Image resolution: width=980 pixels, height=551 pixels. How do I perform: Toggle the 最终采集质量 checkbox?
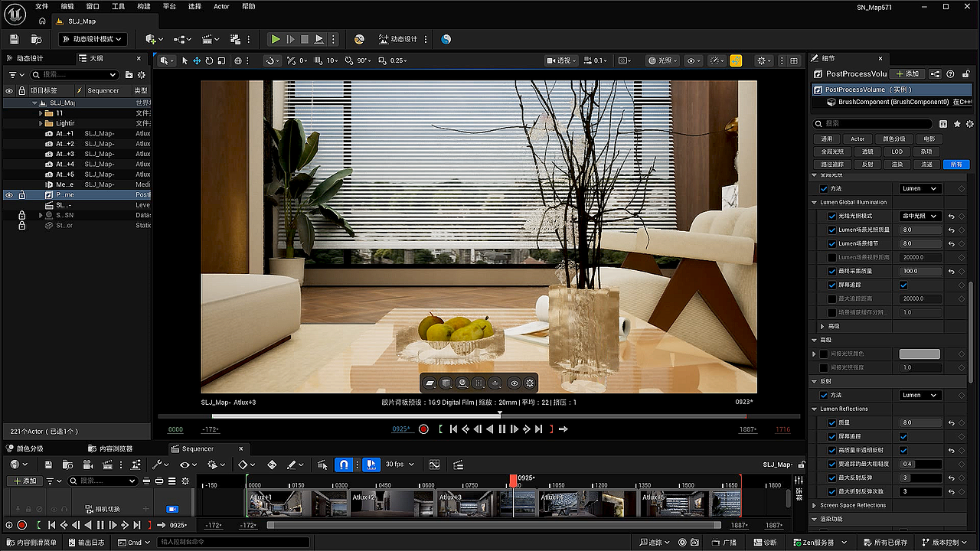[832, 271]
